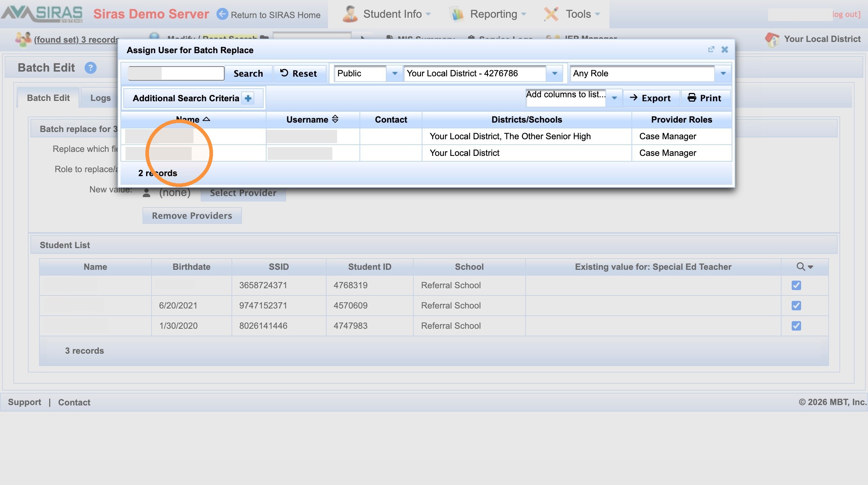Click Existing value for: Special Ed Teacher header
The width and height of the screenshot is (868, 485).
(x=653, y=267)
